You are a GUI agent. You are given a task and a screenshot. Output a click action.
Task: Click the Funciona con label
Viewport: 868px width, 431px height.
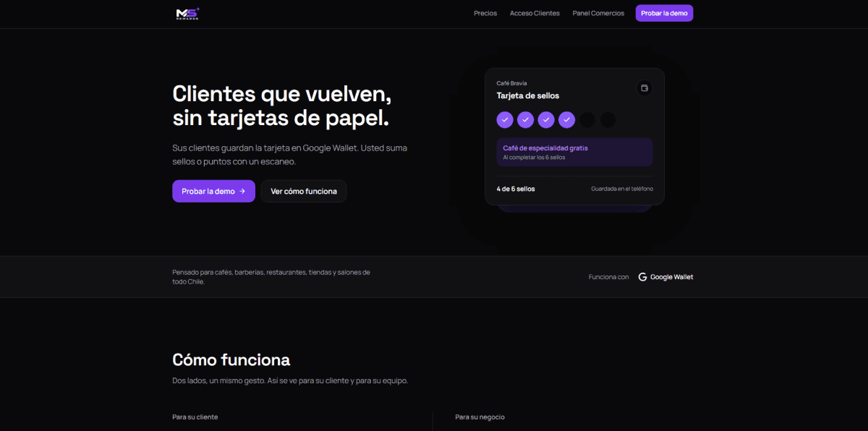coord(609,277)
